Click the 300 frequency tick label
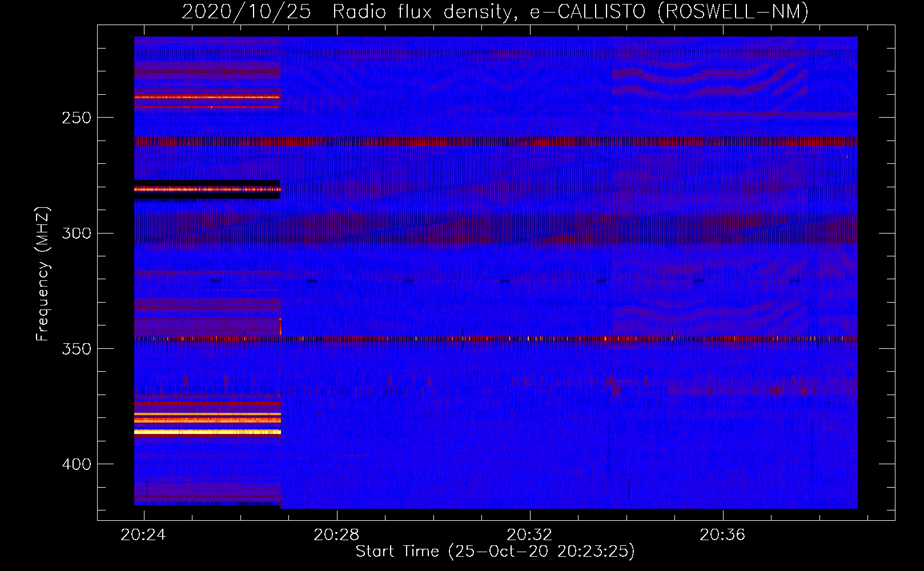 [x=77, y=234]
